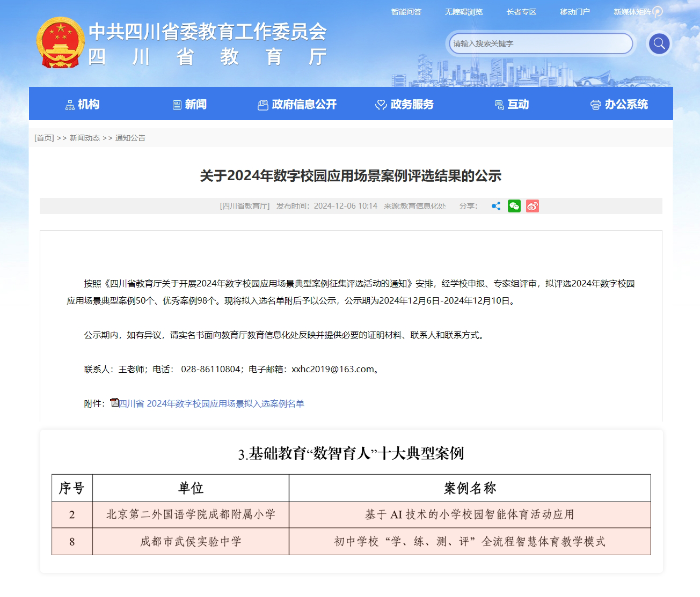
Task: Click the 政府信息公开 icon in navbar
Action: pyautogui.click(x=262, y=105)
